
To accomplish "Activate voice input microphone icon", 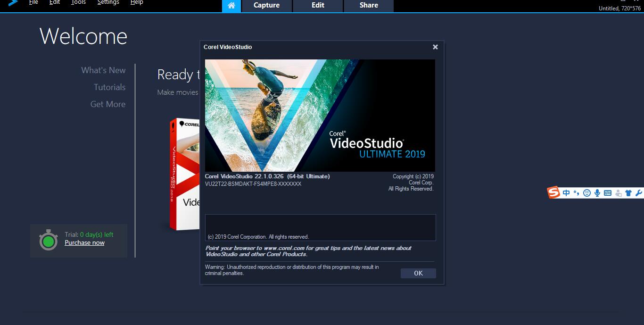I will point(597,193).
